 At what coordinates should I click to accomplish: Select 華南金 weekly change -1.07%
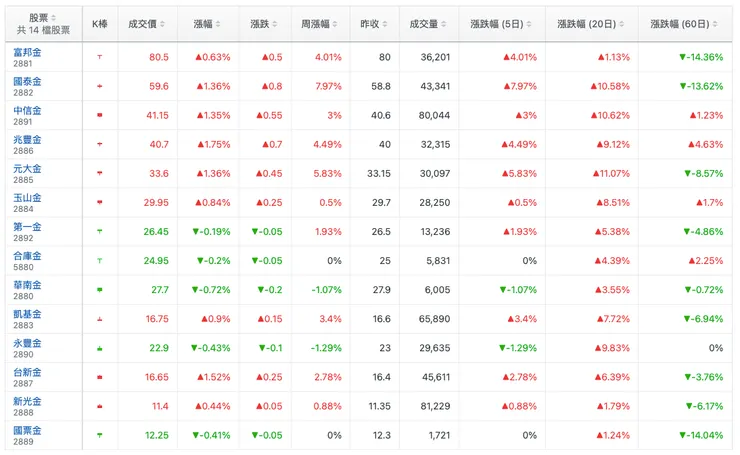[327, 290]
